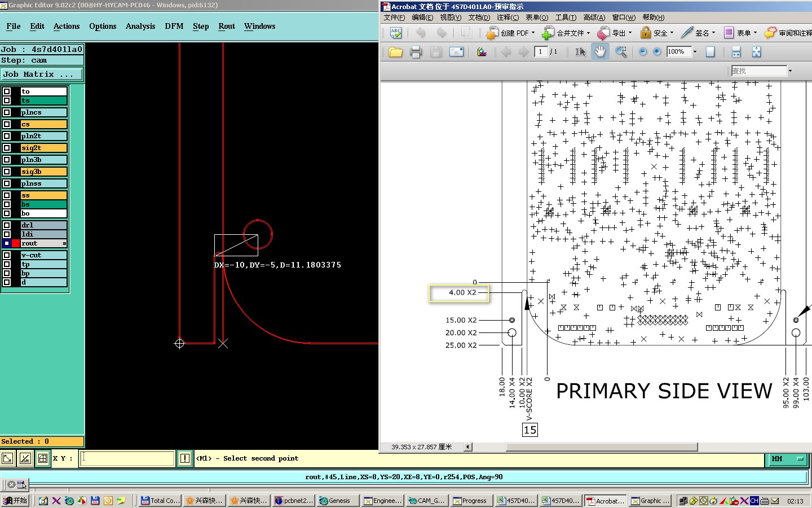Click the exclamation mark button beside XY field

[x=184, y=458]
